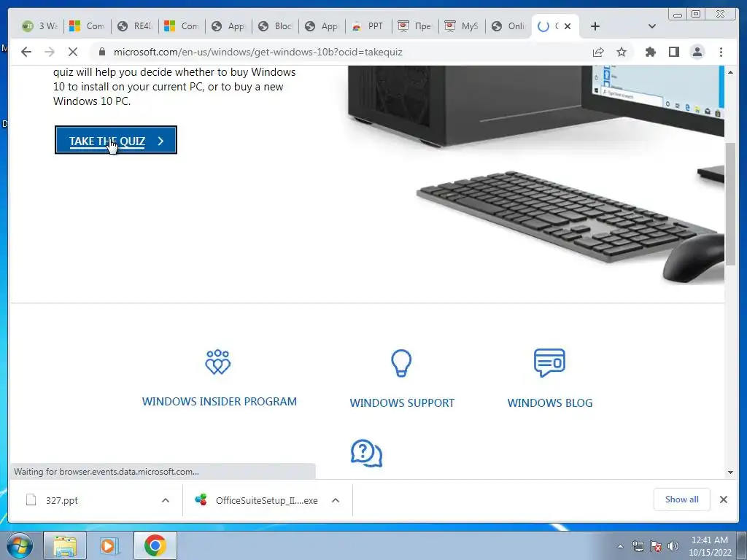The width and height of the screenshot is (747, 560).
Task: Open Windows Media Player from taskbar
Action: coord(109,545)
